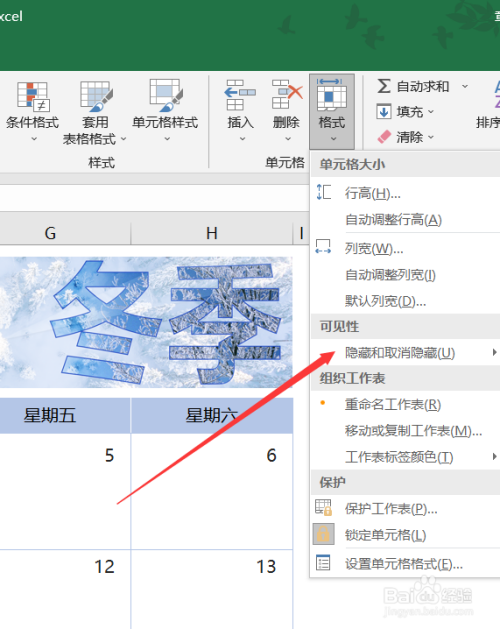Open the Conditional Formatting (条件格式) icon
Viewport: 500px width, 629px height.
pos(34,97)
